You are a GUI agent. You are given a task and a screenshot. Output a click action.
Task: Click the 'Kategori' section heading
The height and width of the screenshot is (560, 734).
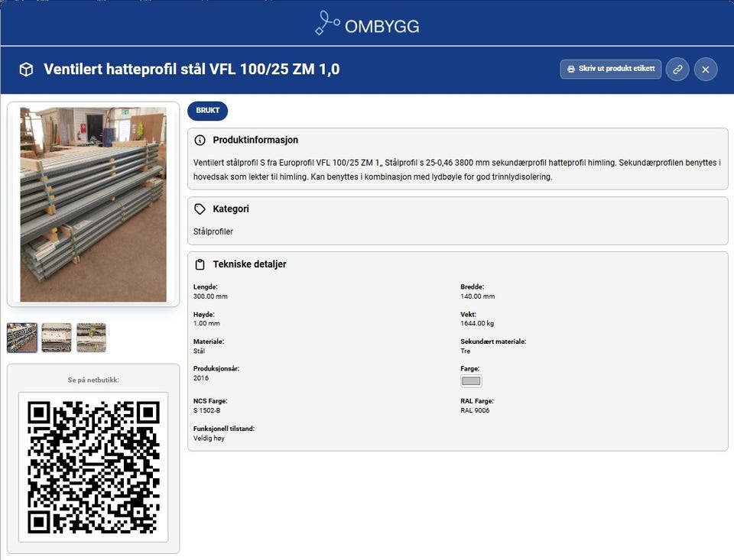(231, 209)
